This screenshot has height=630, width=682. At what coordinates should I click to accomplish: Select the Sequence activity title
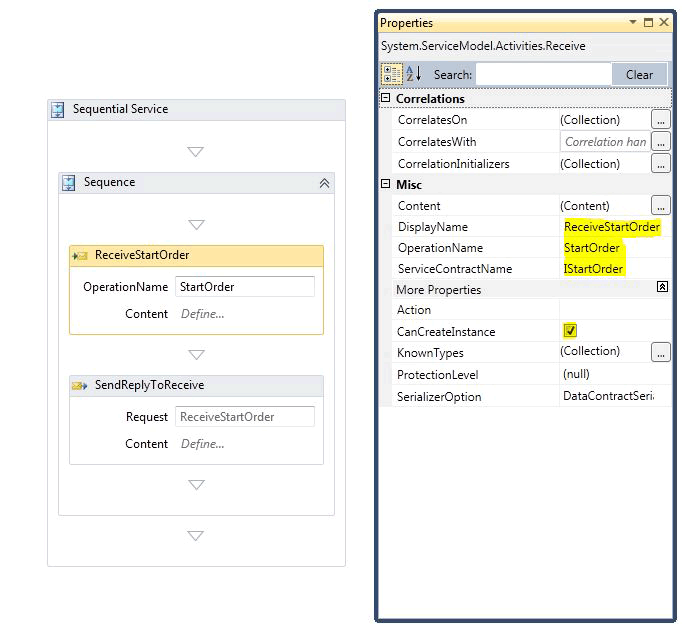click(110, 182)
